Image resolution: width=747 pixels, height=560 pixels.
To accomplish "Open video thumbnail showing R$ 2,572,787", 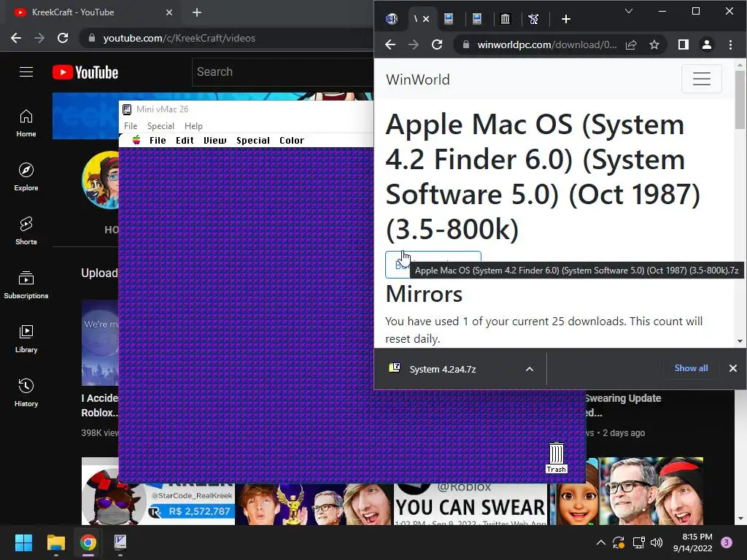I will 158,491.
